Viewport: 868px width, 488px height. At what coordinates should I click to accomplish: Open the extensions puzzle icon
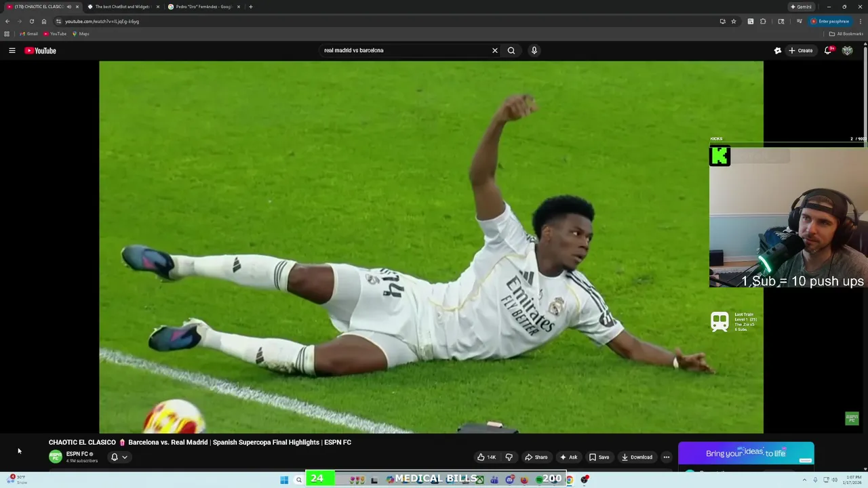763,21
